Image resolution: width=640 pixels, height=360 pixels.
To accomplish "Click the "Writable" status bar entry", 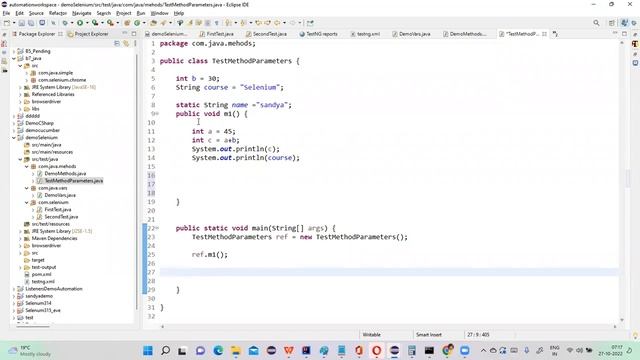I will point(371,335).
